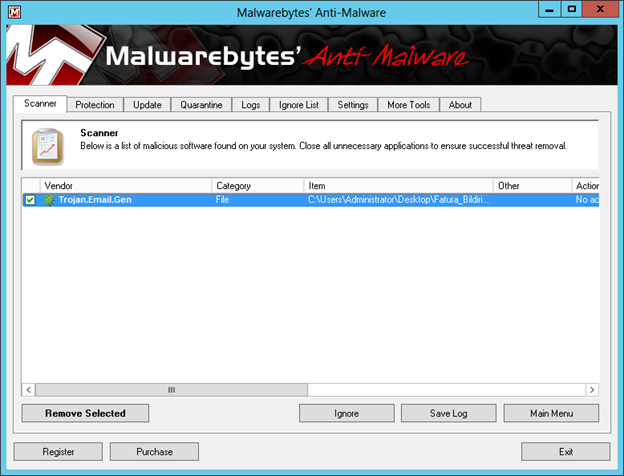Switch to the Scanner tab
The width and height of the screenshot is (624, 476).
point(40,104)
